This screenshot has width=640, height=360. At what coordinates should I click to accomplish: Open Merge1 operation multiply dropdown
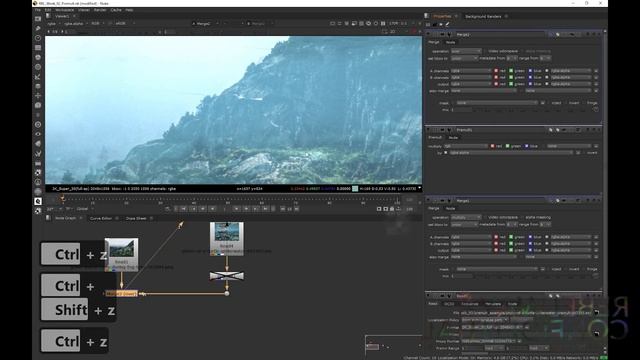click(466, 217)
